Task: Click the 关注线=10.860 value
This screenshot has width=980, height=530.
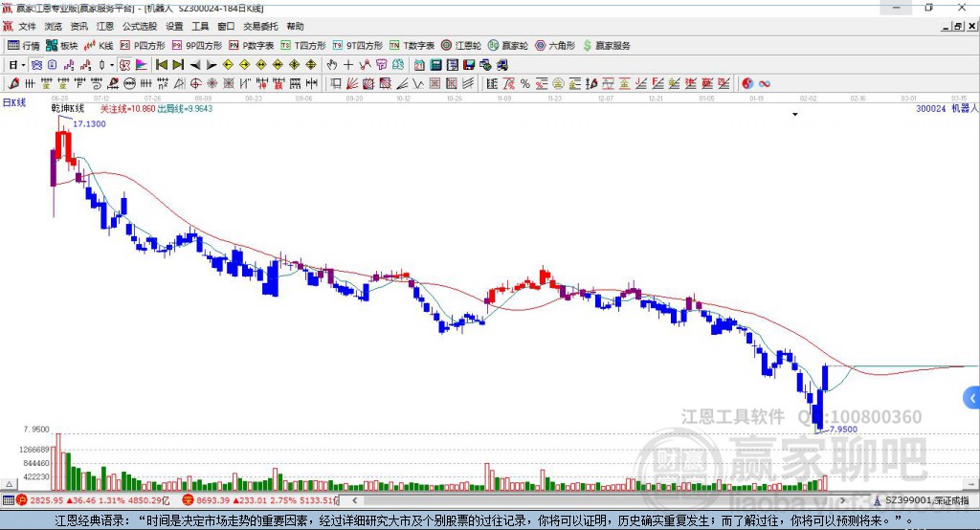Action: click(x=127, y=108)
